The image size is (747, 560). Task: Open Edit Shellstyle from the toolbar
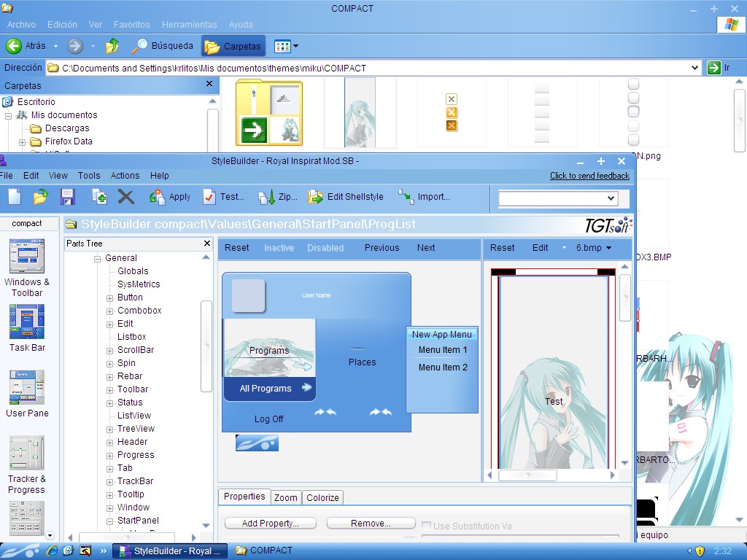tap(345, 197)
